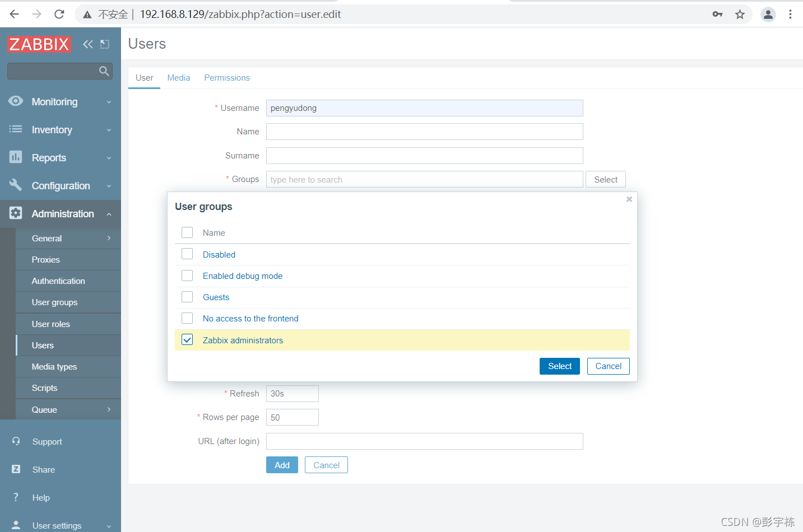Expand the Reports menu chevron

point(109,158)
